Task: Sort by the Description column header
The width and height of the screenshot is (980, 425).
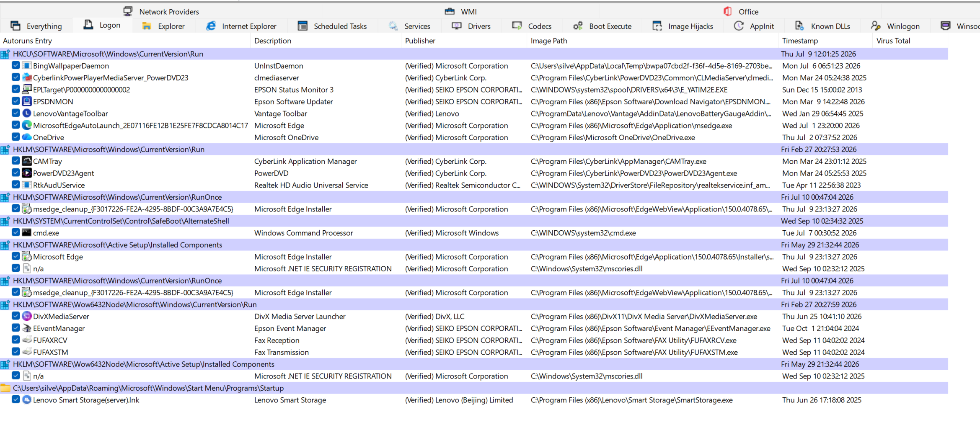Action: [326, 41]
